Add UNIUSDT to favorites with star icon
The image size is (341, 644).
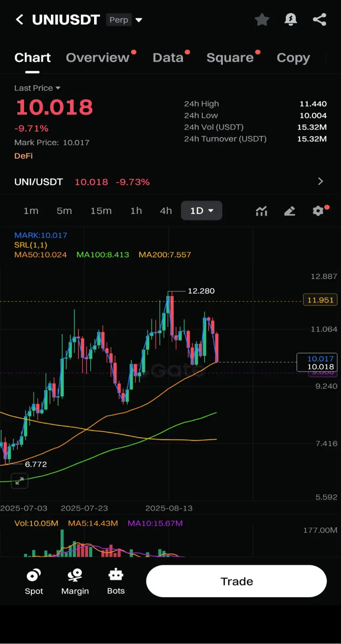point(262,20)
